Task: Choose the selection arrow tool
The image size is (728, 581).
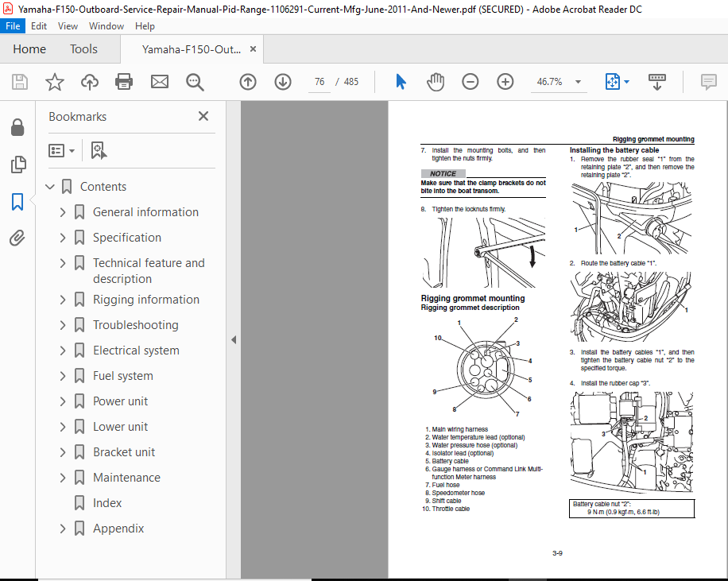Action: click(x=401, y=82)
